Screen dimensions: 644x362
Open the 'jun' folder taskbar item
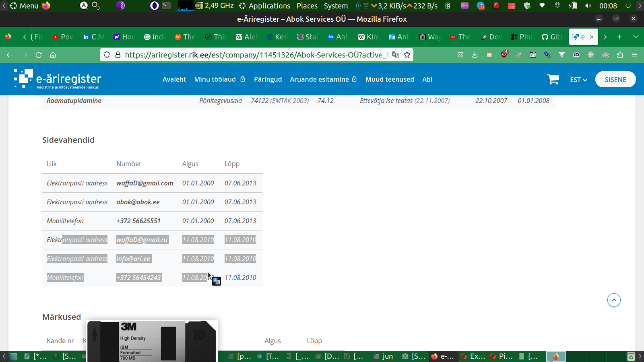(383, 356)
